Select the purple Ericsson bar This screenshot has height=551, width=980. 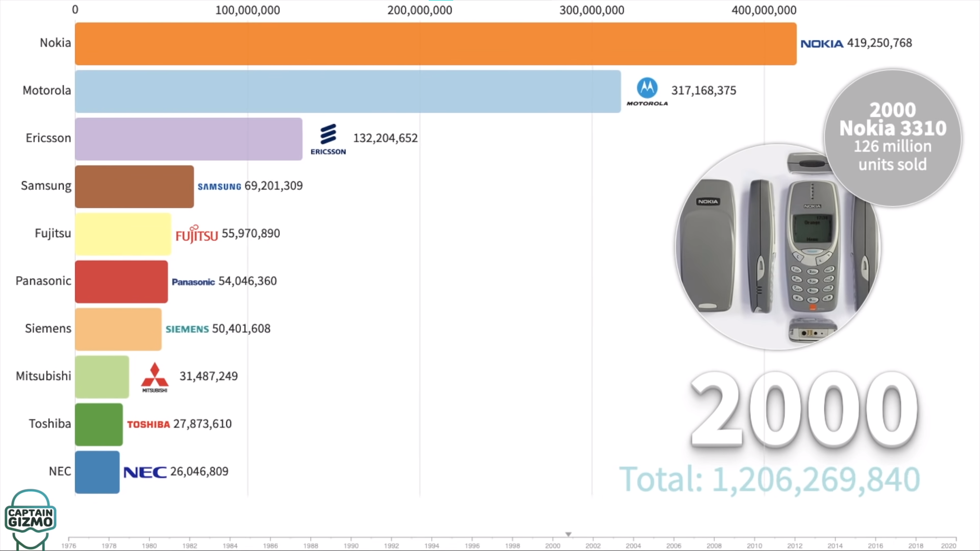(x=189, y=139)
